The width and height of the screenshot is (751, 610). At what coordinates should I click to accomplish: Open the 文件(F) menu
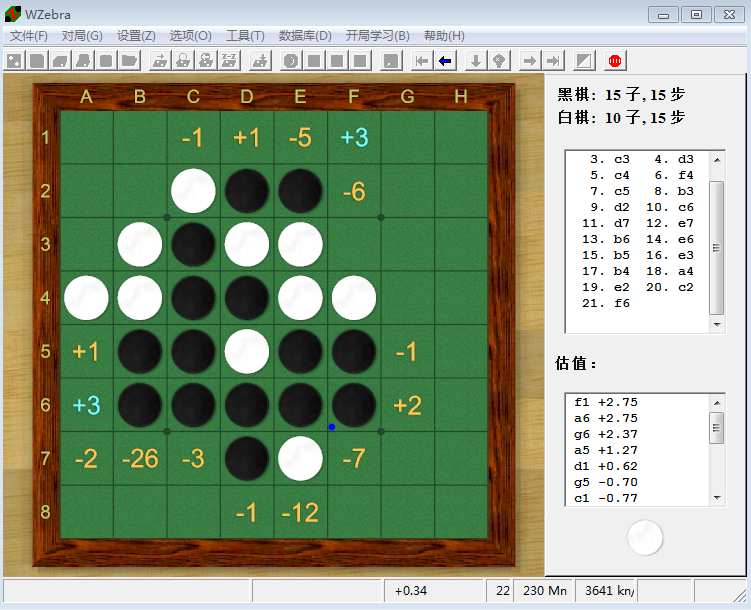pos(29,36)
